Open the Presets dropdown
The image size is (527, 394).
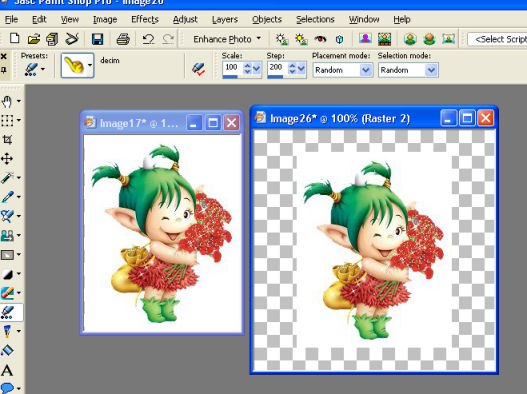(35, 69)
